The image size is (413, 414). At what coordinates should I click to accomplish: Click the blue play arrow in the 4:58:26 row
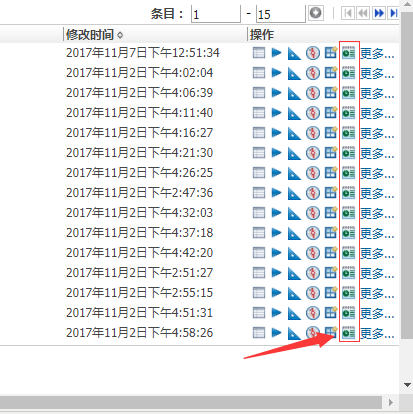tap(276, 333)
